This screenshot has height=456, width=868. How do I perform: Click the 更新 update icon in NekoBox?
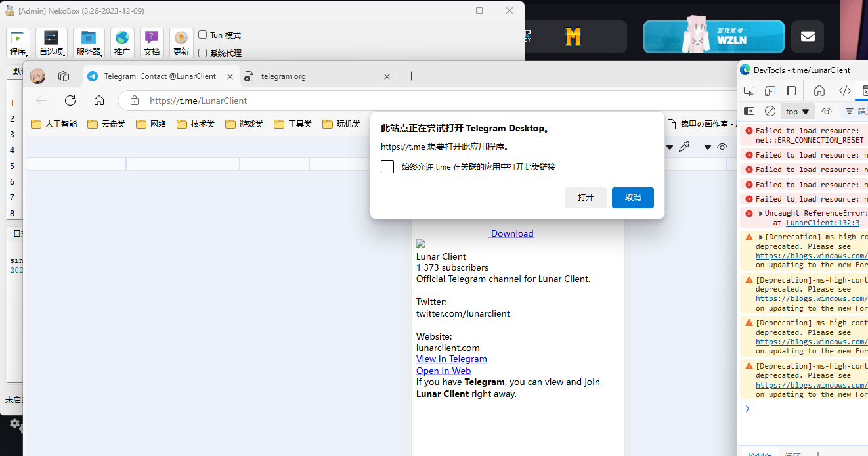click(181, 43)
